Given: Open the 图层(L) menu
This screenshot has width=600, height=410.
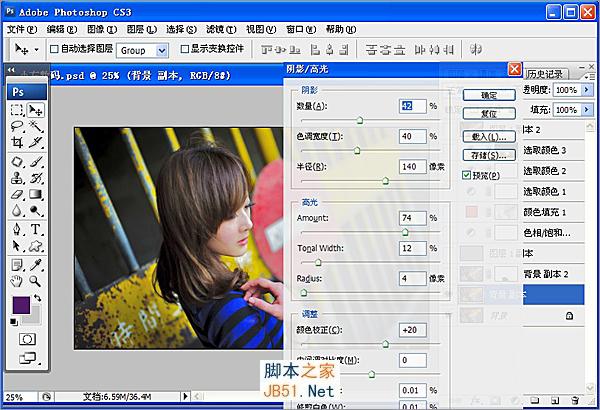Looking at the screenshot, I should click(x=142, y=29).
